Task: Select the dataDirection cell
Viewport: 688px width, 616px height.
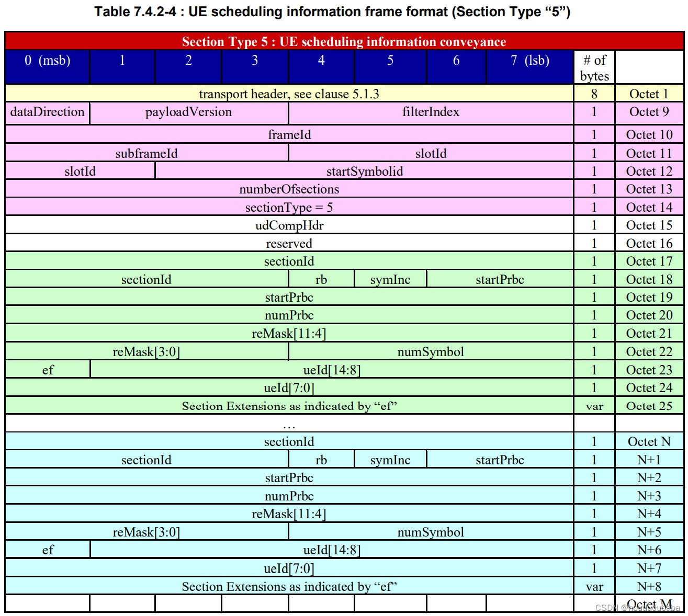Action: tap(47, 111)
